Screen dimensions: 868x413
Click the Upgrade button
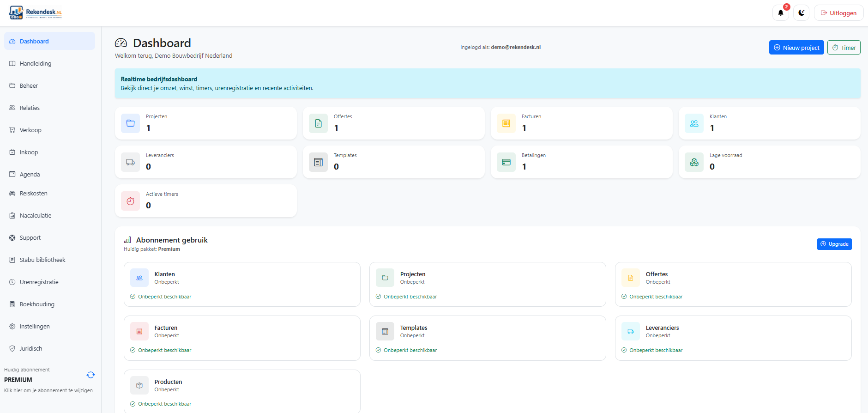(x=834, y=244)
